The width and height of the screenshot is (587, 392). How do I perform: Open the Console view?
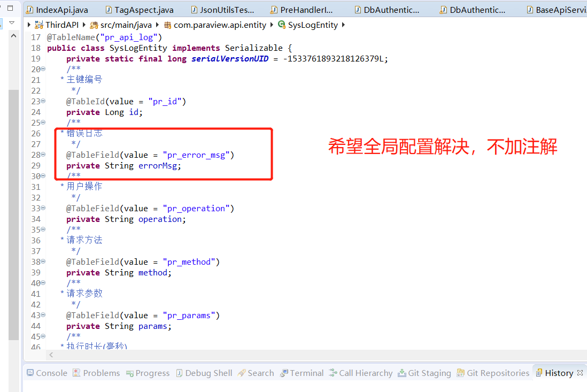click(x=47, y=373)
